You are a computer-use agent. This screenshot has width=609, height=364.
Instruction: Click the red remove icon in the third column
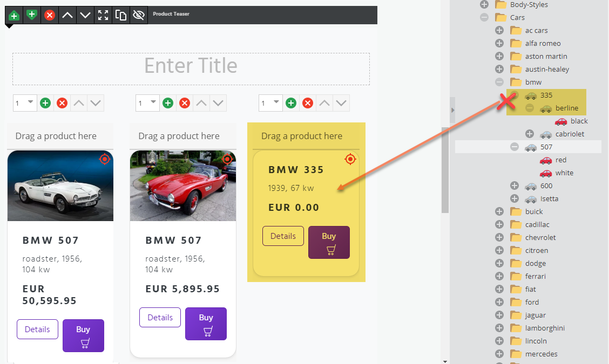point(308,103)
